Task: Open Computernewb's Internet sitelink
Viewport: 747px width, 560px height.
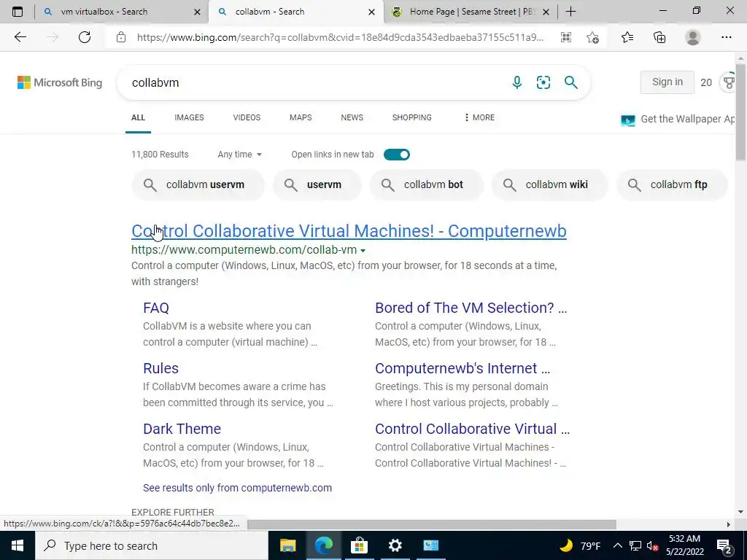Action: coord(462,368)
